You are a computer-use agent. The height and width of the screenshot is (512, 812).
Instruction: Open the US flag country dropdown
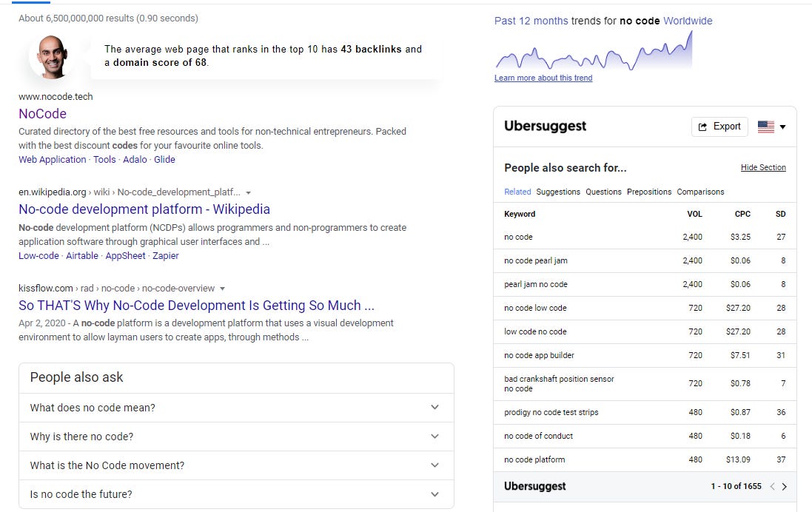point(771,127)
